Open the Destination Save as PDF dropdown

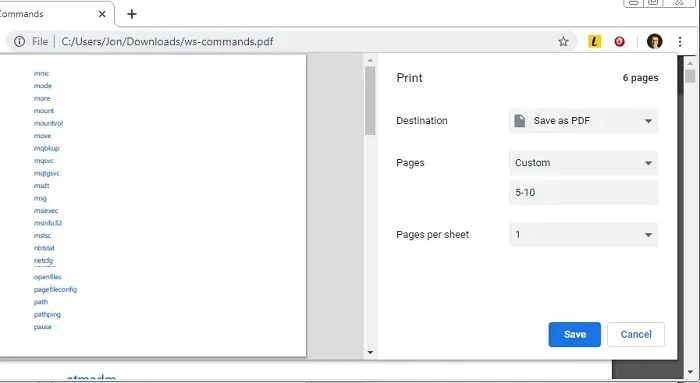click(x=583, y=121)
